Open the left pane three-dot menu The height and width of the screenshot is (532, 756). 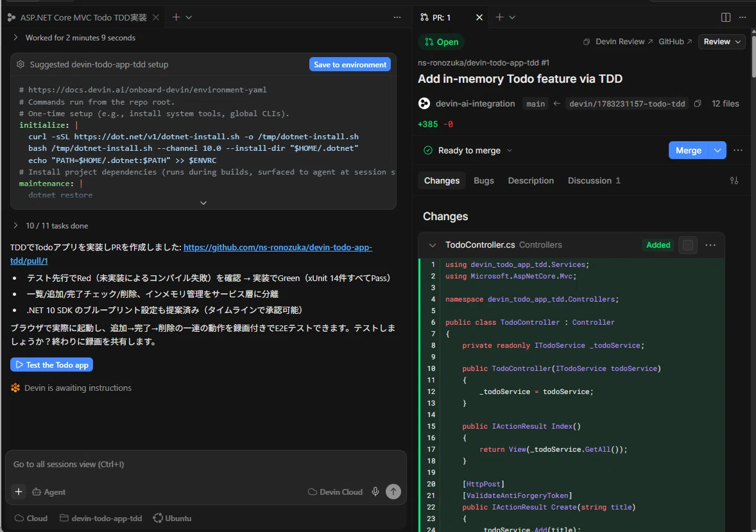click(397, 17)
